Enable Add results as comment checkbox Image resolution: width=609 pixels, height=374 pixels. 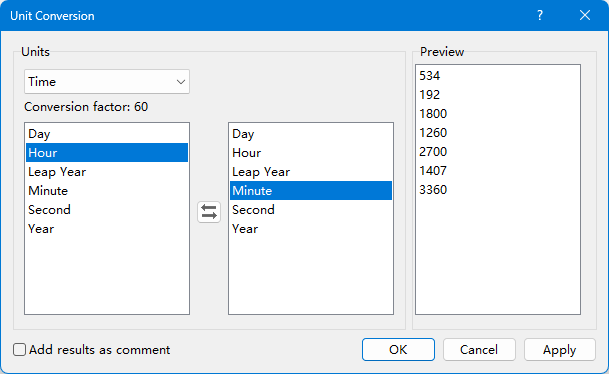pyautogui.click(x=19, y=350)
